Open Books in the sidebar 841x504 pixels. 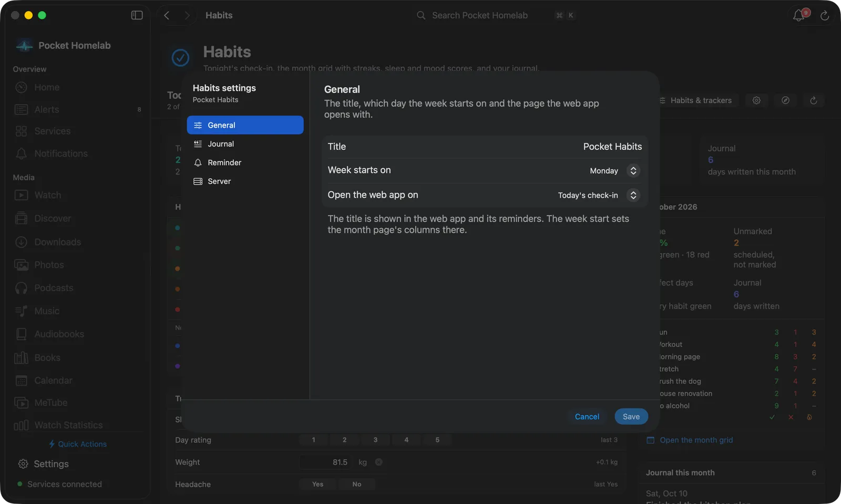78,357
